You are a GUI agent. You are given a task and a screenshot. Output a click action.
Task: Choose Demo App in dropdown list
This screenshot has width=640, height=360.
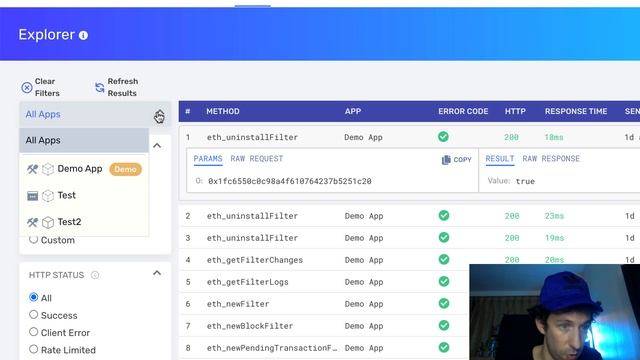[84, 169]
